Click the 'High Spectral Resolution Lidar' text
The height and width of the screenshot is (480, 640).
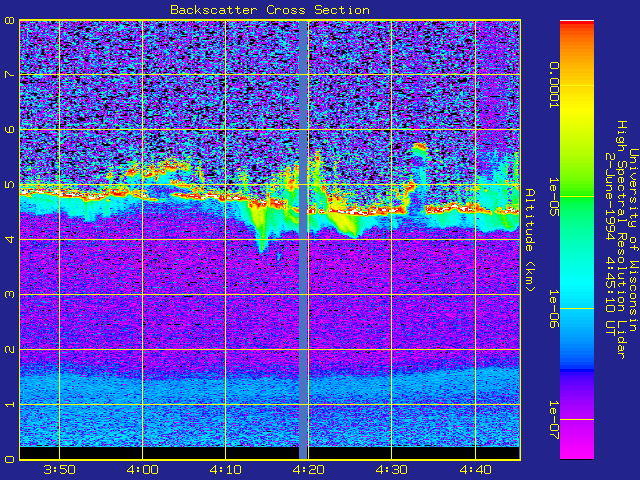click(621, 240)
